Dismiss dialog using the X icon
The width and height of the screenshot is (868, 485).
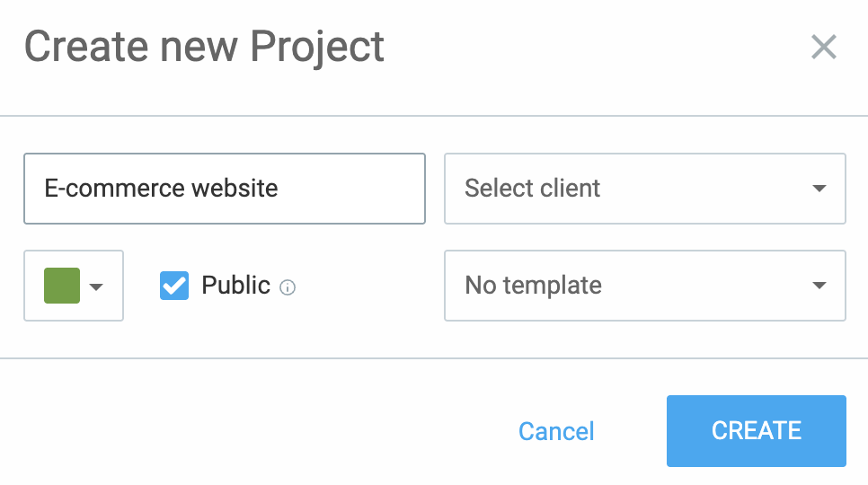(x=823, y=47)
